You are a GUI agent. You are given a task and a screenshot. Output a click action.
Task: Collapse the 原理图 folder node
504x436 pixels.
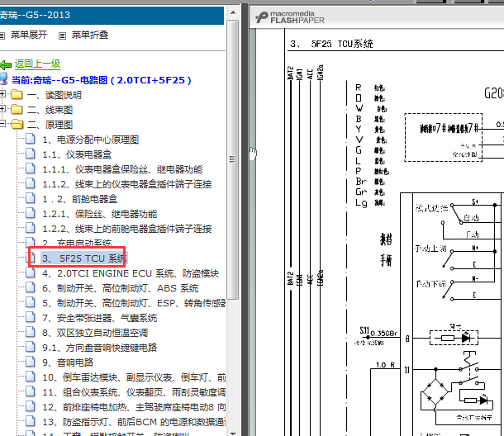click(x=2, y=123)
